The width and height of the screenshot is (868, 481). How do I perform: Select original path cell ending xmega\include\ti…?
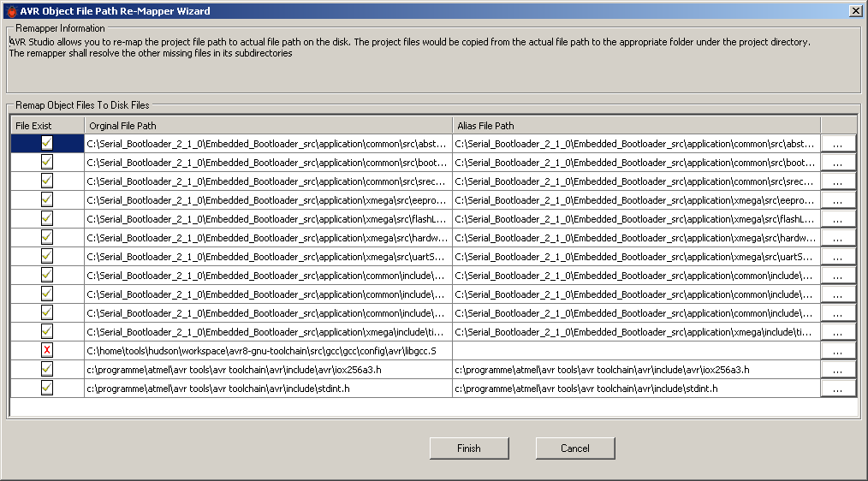(269, 332)
